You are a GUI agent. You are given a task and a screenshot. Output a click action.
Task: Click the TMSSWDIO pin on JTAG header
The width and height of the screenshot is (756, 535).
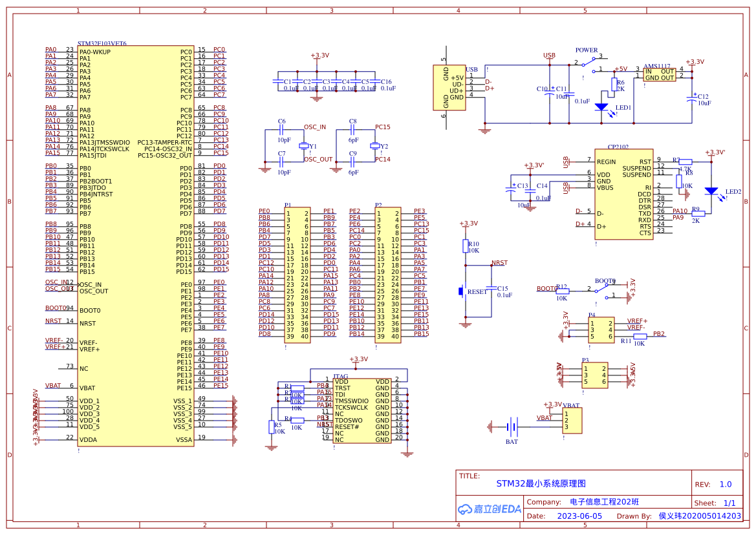click(x=351, y=401)
